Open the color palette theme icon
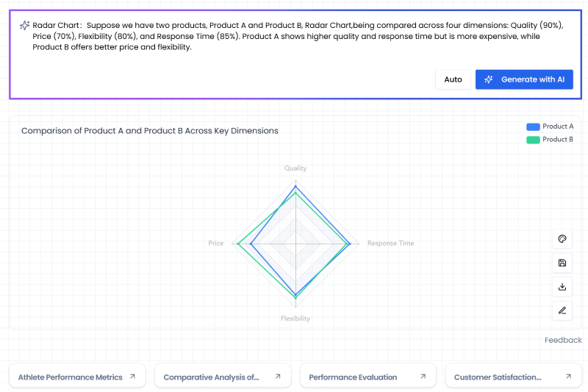Screen dimensions: 588x392 coord(562,239)
